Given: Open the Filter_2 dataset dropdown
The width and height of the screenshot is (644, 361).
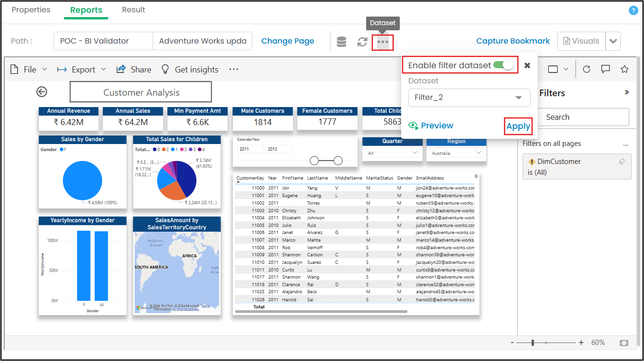Looking at the screenshot, I should pyautogui.click(x=469, y=98).
